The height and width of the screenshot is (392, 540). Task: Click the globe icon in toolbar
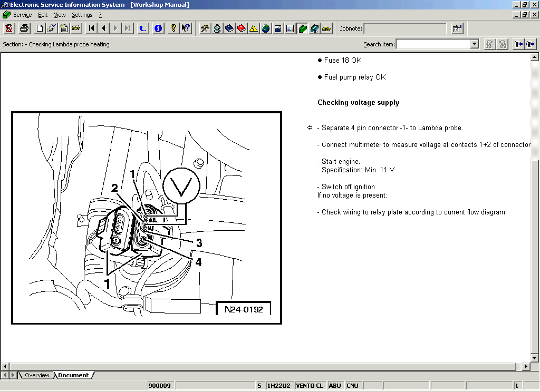(x=266, y=28)
